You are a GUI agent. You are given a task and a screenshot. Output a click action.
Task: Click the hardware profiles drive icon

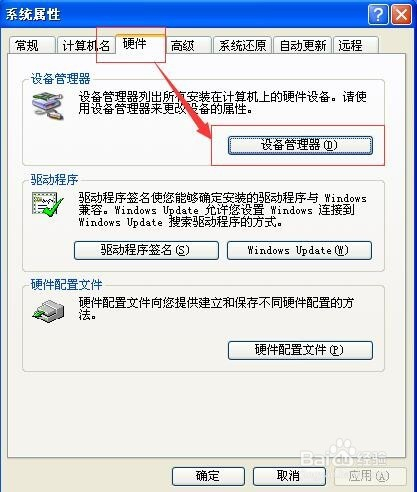(48, 311)
